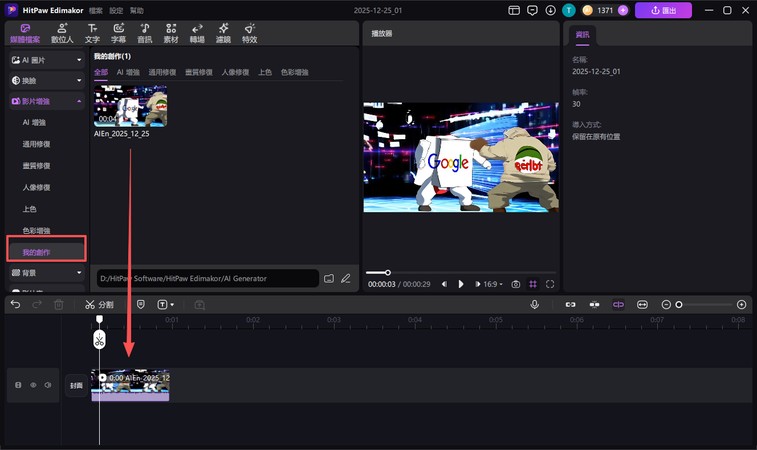Mute the timeline track audio
The height and width of the screenshot is (450, 757).
(47, 385)
